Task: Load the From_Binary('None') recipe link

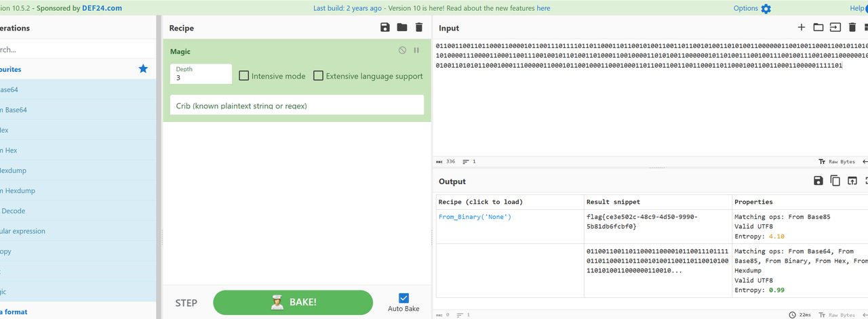Action: pyautogui.click(x=475, y=217)
